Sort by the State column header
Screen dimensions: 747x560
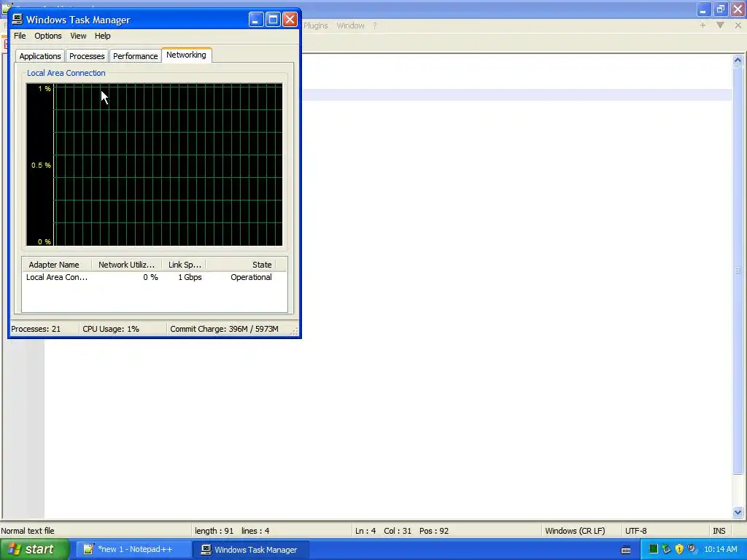click(241, 264)
